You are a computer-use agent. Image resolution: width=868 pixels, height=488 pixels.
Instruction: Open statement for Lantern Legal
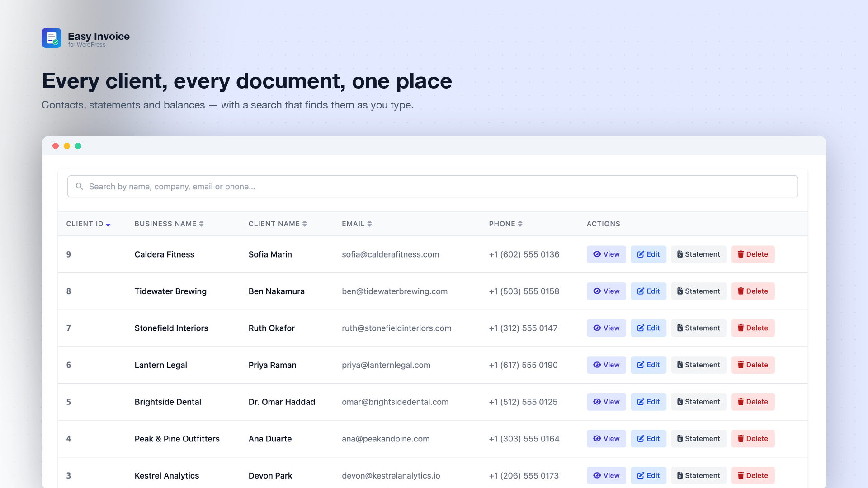698,365
